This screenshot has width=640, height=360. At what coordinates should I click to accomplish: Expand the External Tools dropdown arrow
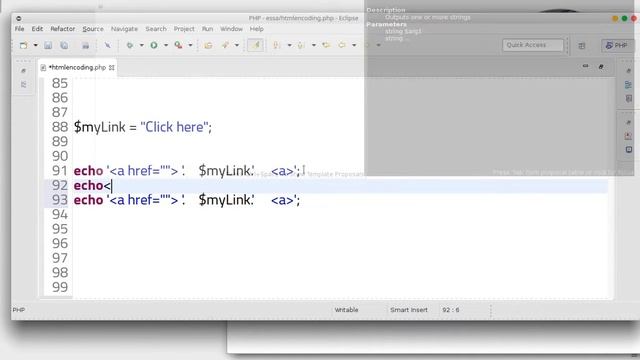click(190, 45)
